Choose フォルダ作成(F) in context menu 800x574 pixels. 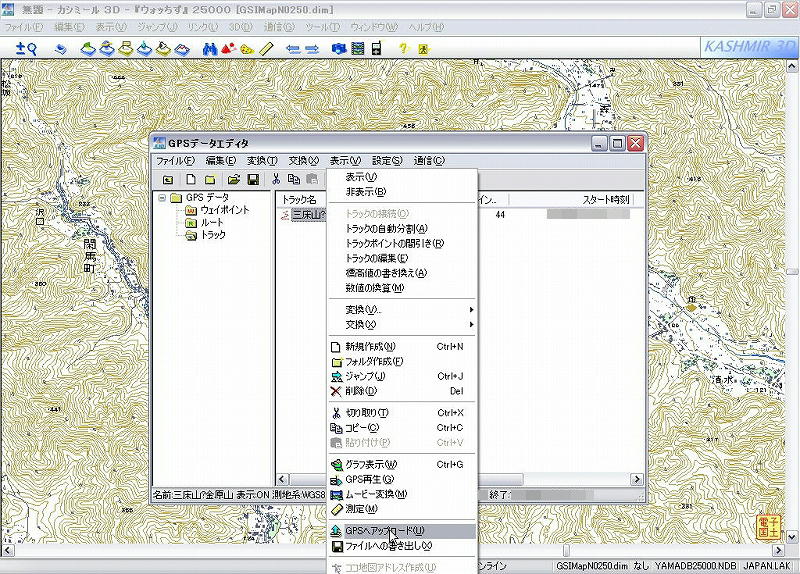click(403, 362)
